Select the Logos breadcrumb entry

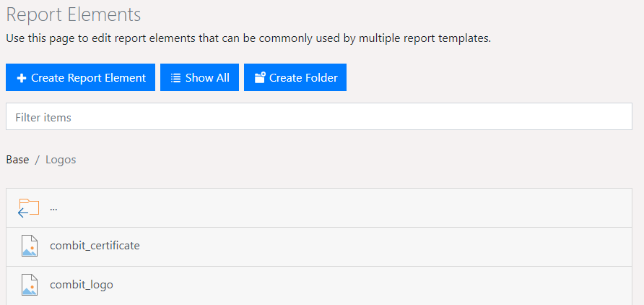[x=61, y=160]
